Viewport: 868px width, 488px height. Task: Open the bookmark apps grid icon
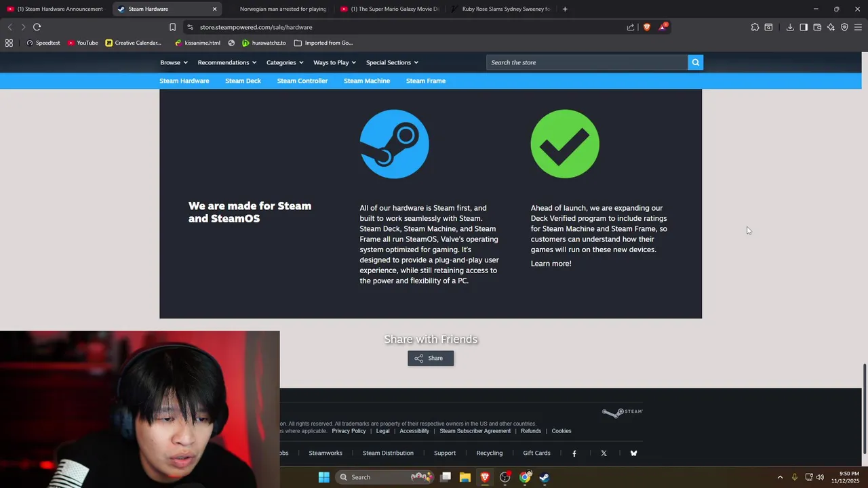pyautogui.click(x=9, y=43)
